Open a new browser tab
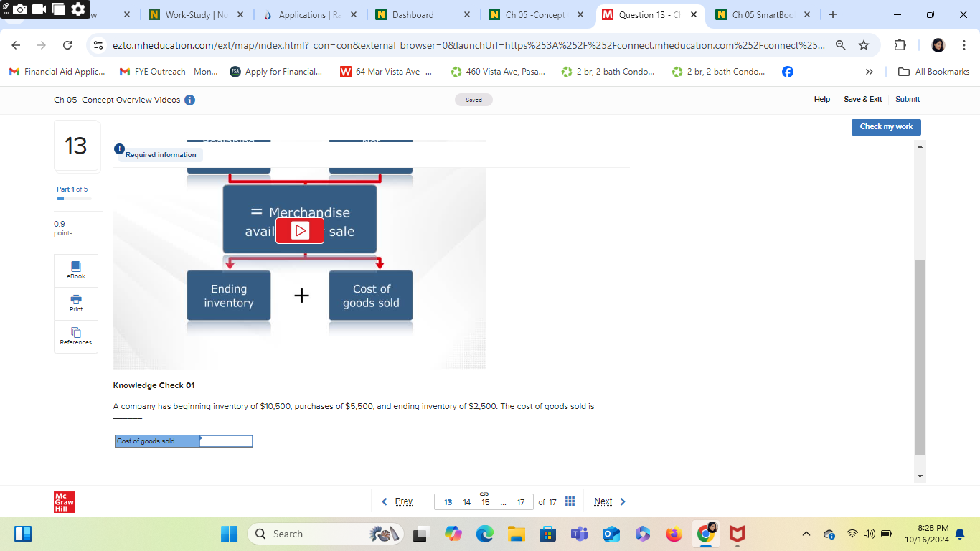The width and height of the screenshot is (980, 551). coord(832,14)
